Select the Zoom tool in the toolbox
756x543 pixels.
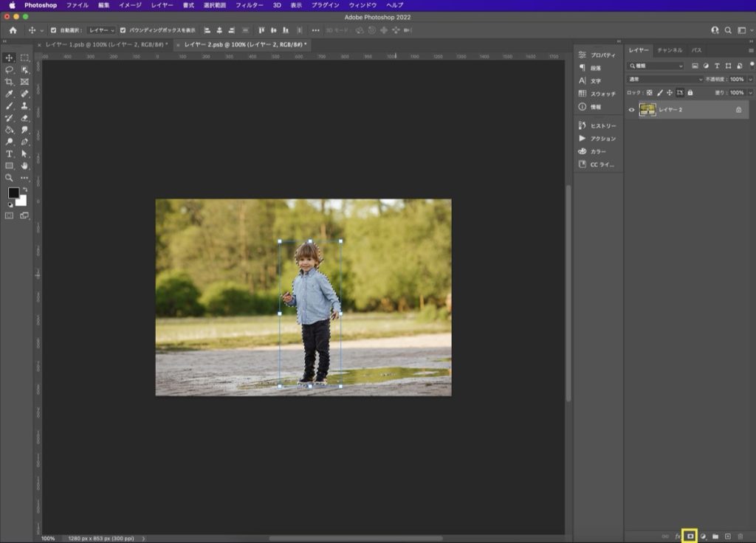coord(9,178)
